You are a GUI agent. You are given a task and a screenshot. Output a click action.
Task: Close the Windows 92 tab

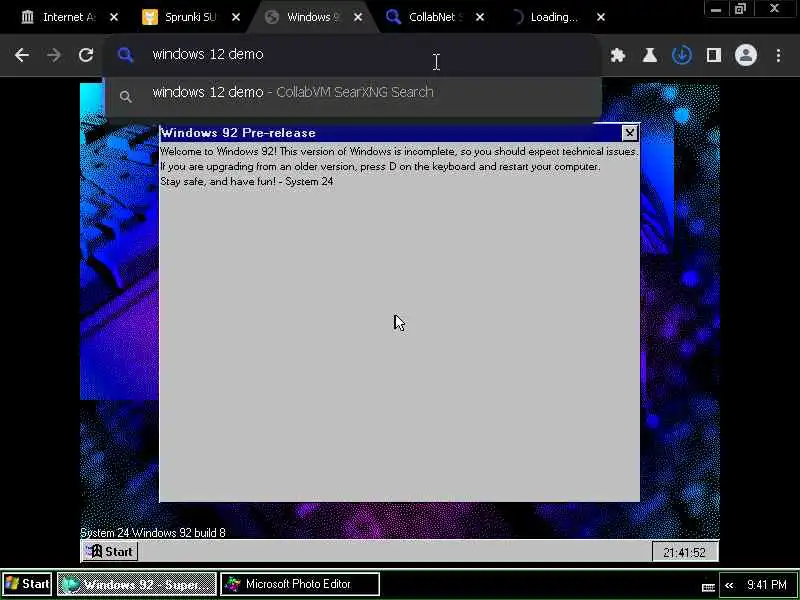358,17
